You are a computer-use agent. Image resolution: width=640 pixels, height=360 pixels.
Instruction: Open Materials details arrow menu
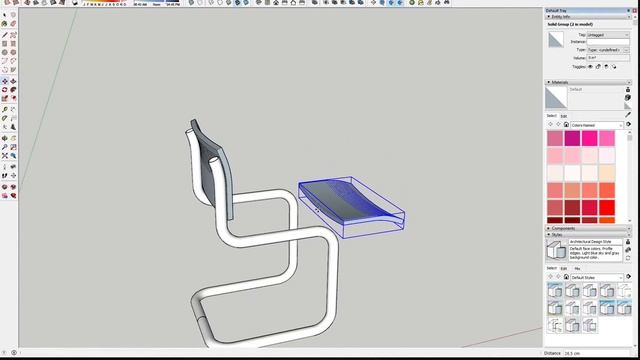629,124
